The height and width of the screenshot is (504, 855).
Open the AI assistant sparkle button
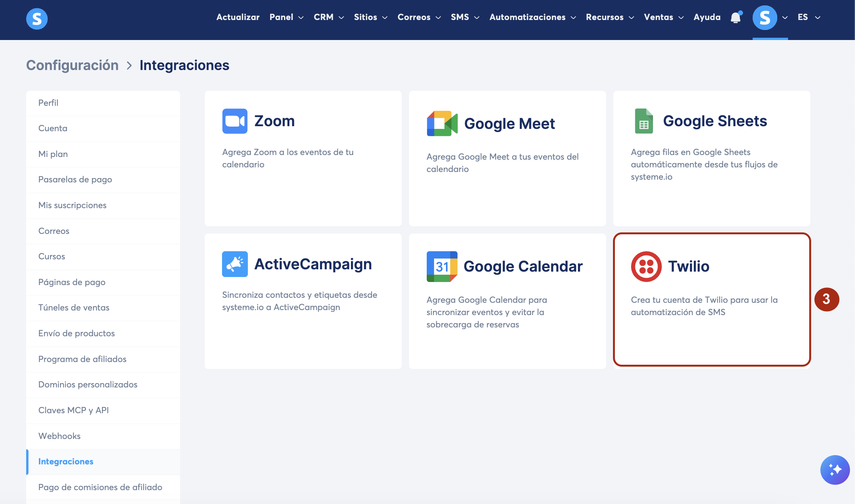[835, 470]
